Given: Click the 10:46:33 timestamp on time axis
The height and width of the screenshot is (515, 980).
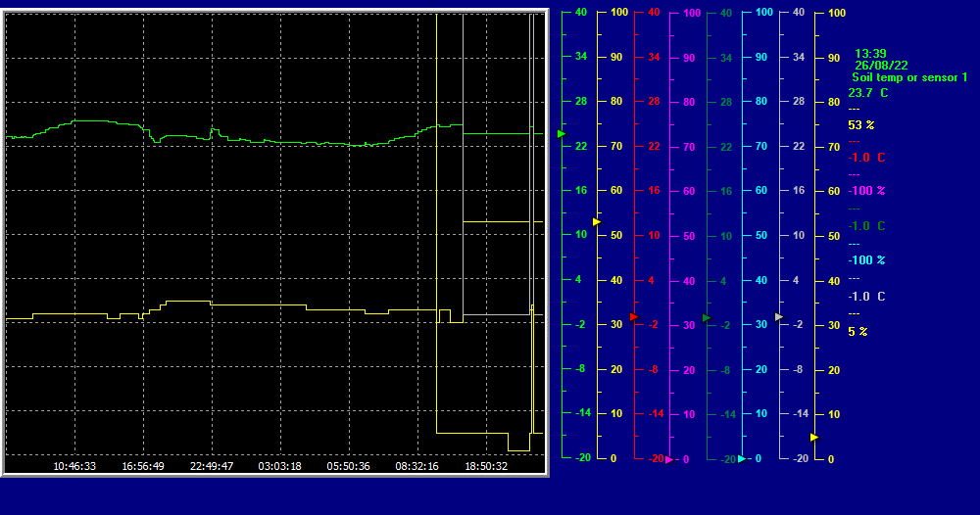Looking at the screenshot, I should point(74,466).
